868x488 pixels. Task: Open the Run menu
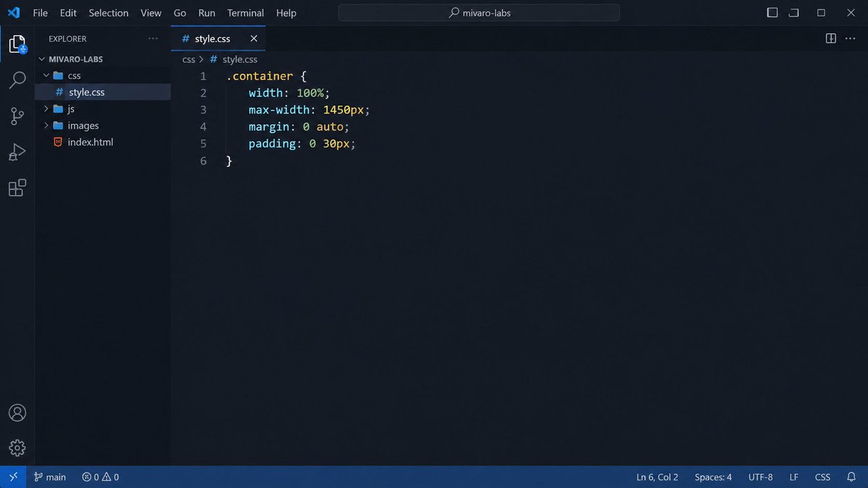pos(207,13)
